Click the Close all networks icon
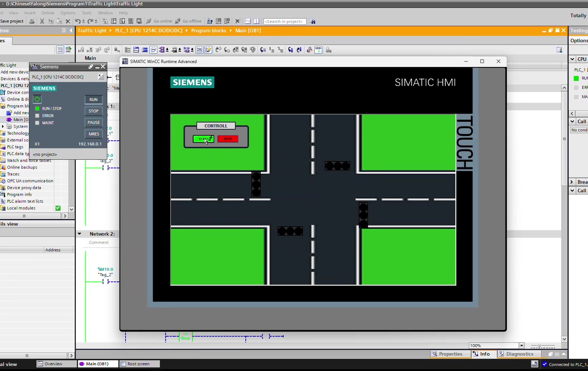588x371 pixels. pos(145,50)
